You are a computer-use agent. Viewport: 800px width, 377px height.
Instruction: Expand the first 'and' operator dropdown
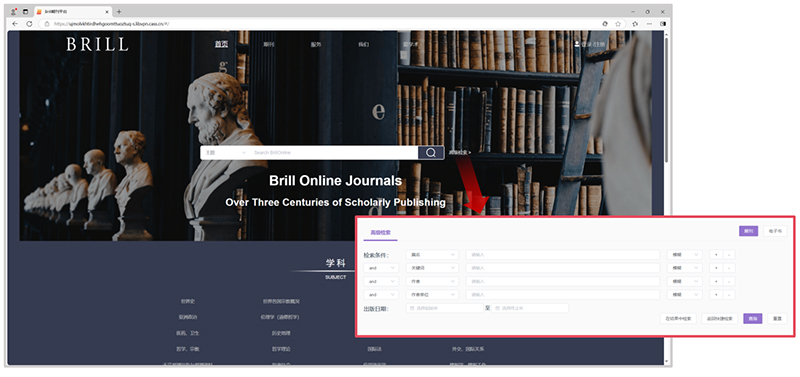coord(381,268)
